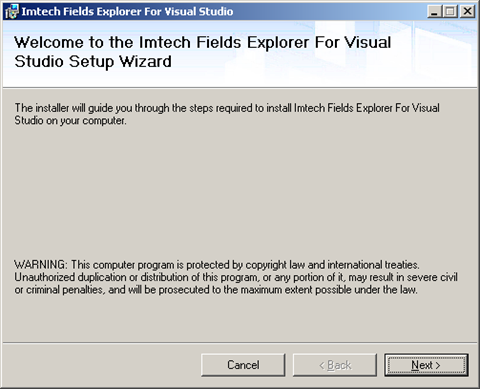480x389 pixels.
Task: Close the setup wizard with X button
Action: [x=467, y=12]
